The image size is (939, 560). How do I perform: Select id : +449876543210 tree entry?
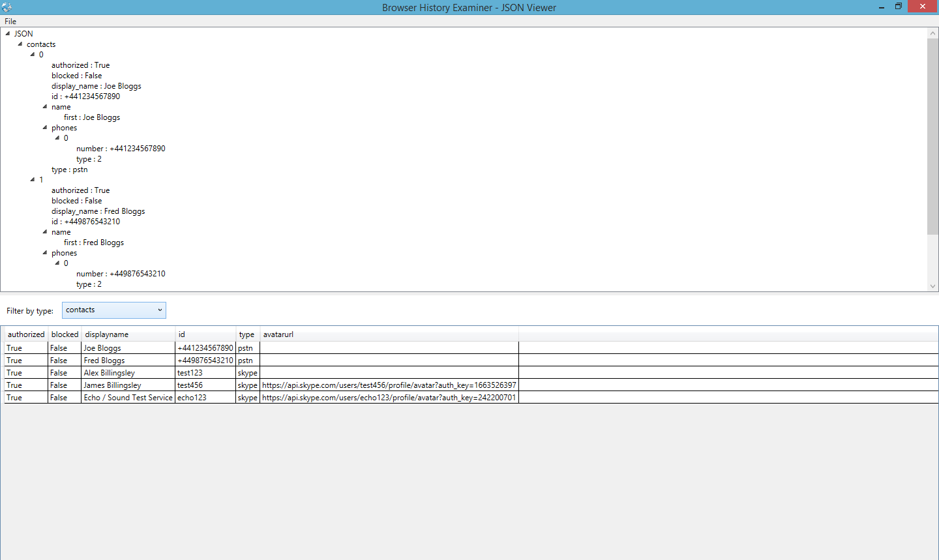click(x=86, y=222)
